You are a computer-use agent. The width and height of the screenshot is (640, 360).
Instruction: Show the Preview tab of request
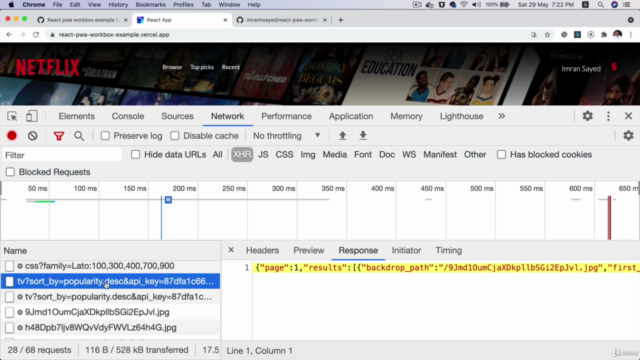(x=309, y=250)
